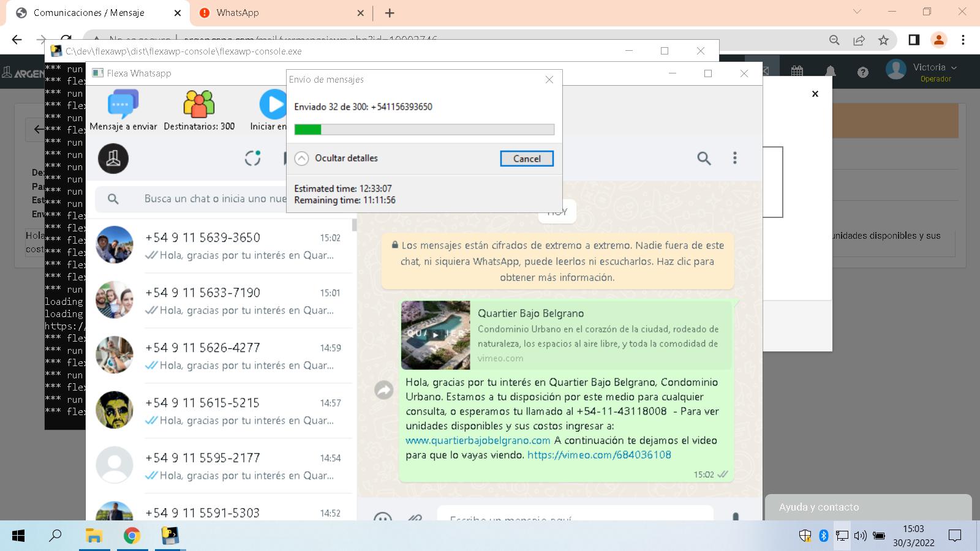
Task: Open WhatsApp profile avatar icon
Action: 113,159
